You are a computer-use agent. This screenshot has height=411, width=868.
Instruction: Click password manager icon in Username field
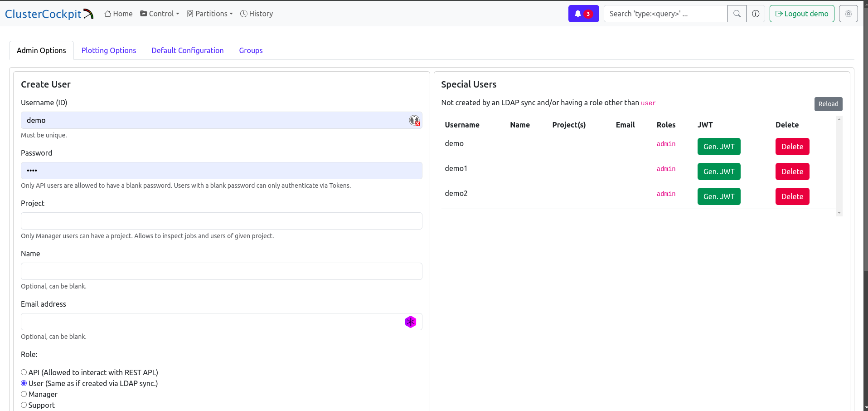pyautogui.click(x=414, y=120)
